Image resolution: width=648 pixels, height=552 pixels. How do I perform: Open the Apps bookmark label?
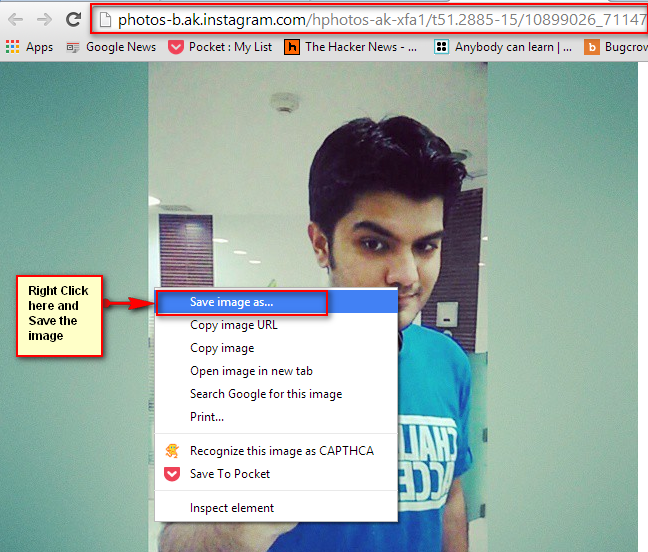(x=40, y=48)
